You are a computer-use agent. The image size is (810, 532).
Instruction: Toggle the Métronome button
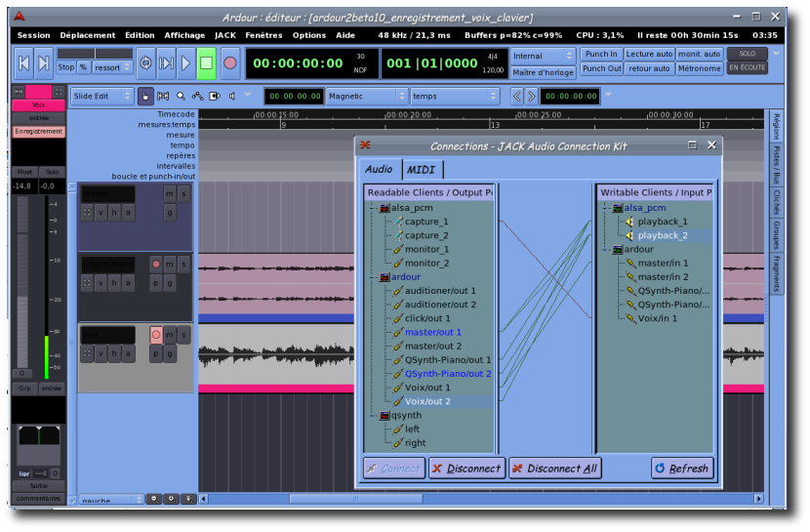tap(700, 68)
